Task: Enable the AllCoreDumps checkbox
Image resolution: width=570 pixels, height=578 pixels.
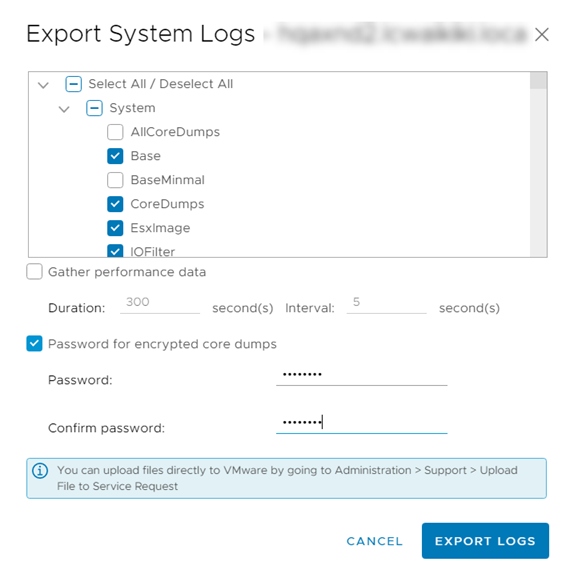Action: [115, 132]
